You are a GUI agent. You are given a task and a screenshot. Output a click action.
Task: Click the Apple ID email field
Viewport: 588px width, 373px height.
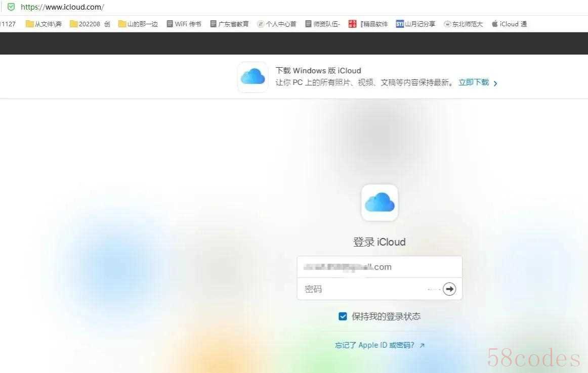click(380, 267)
